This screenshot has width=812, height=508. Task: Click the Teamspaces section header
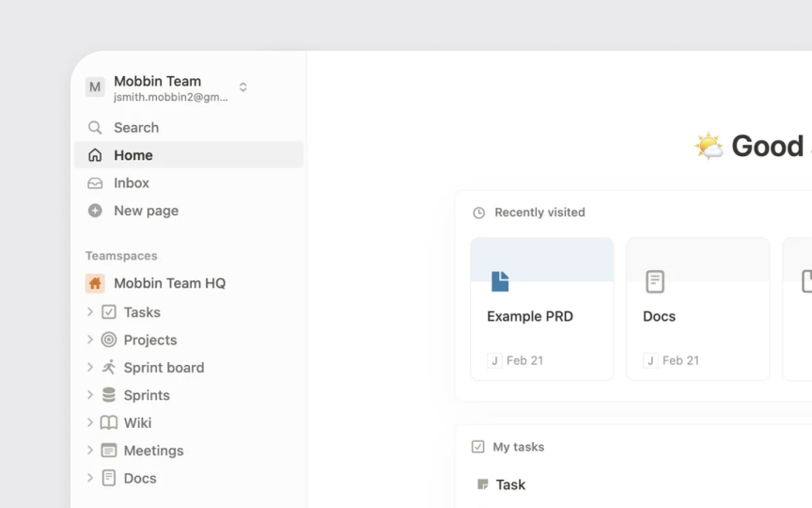point(121,256)
